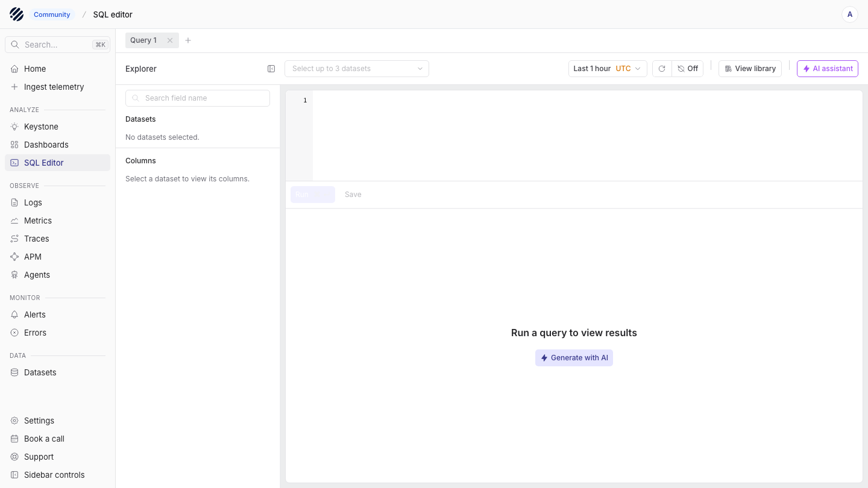
Task: Open Keystone in Analyze section
Action: (x=58, y=127)
